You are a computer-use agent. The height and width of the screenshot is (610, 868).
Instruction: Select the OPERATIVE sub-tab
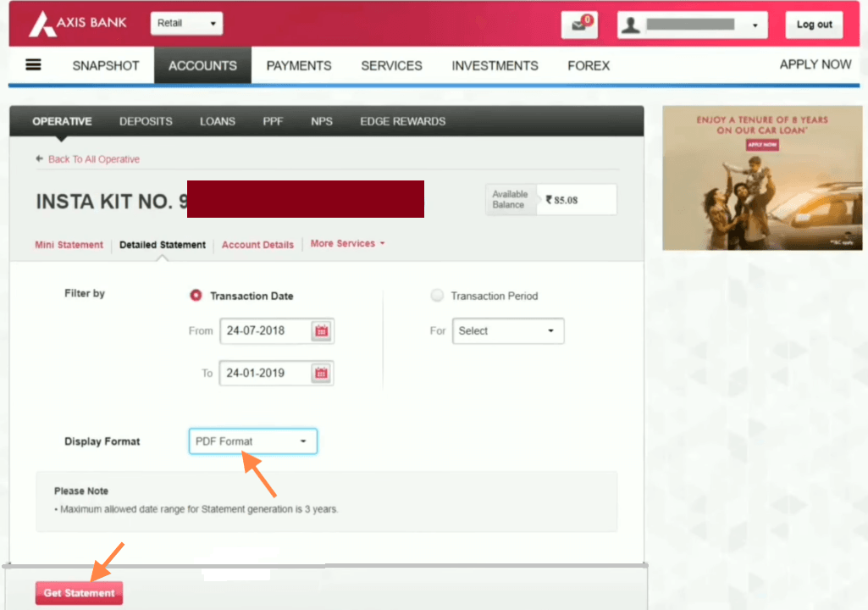click(x=62, y=121)
